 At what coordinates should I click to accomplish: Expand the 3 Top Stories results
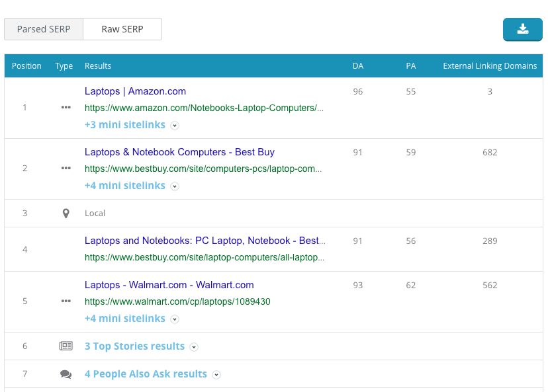pos(134,346)
